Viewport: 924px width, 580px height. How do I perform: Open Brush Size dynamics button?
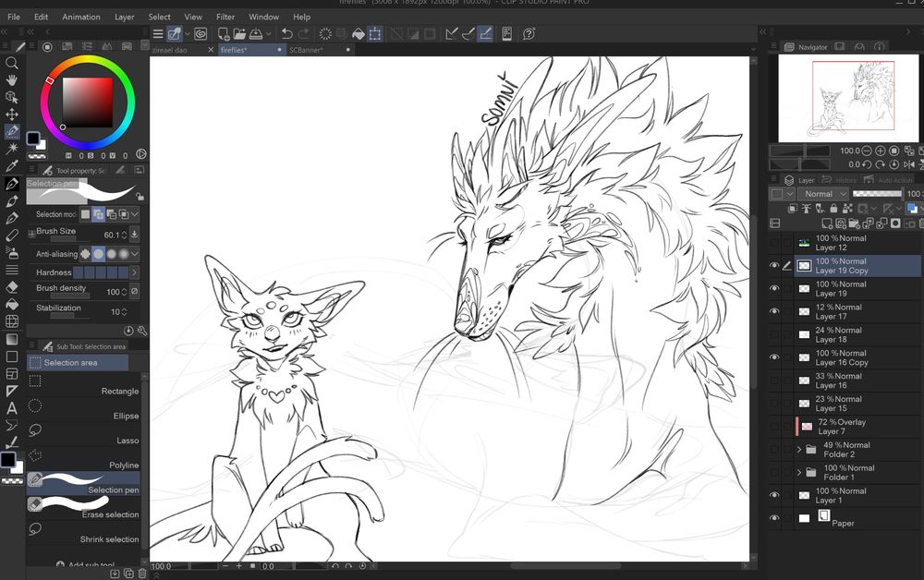coord(135,235)
